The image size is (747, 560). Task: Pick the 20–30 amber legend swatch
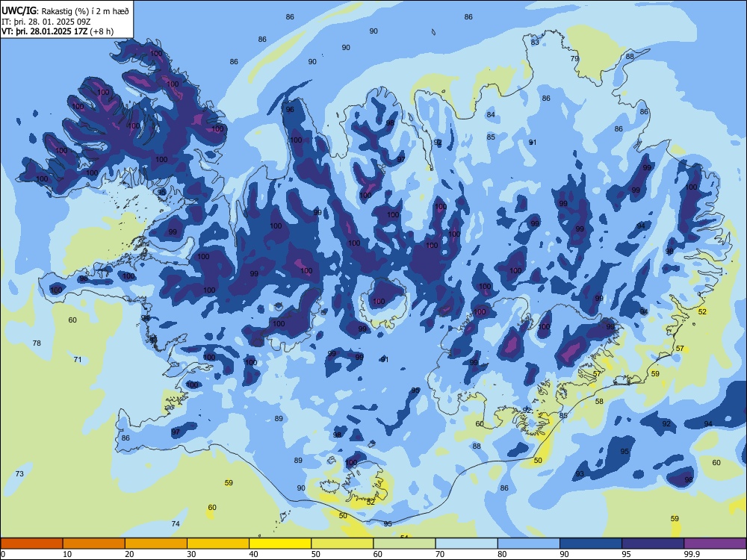coord(156,544)
